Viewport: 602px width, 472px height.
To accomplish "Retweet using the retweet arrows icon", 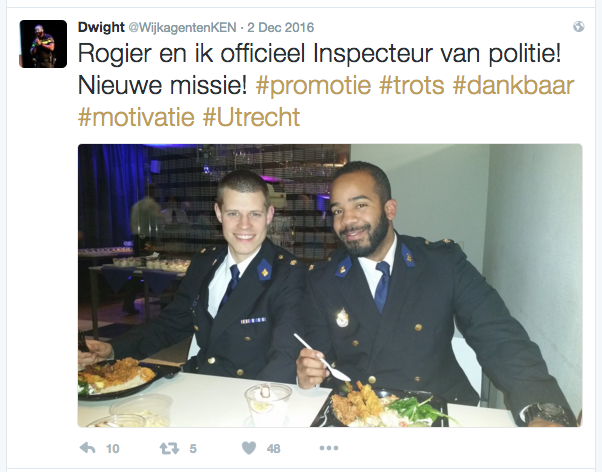I will click(169, 448).
